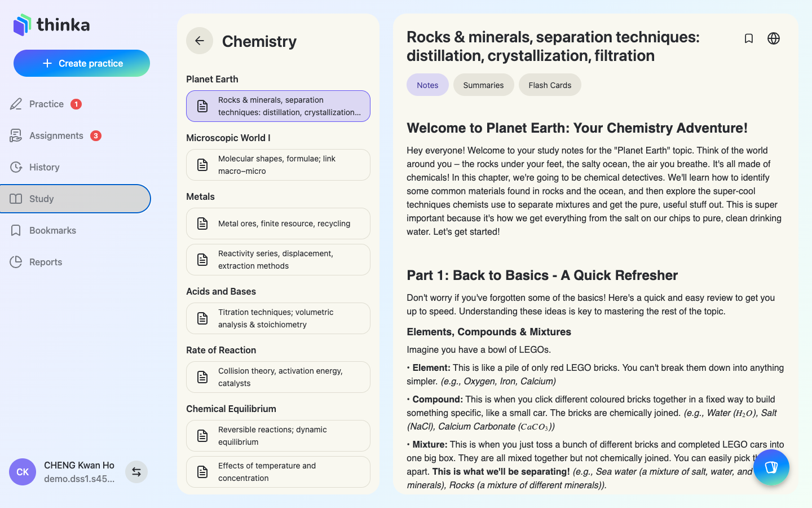
Task: Click the Practice notification badge
Action: pyautogui.click(x=76, y=104)
